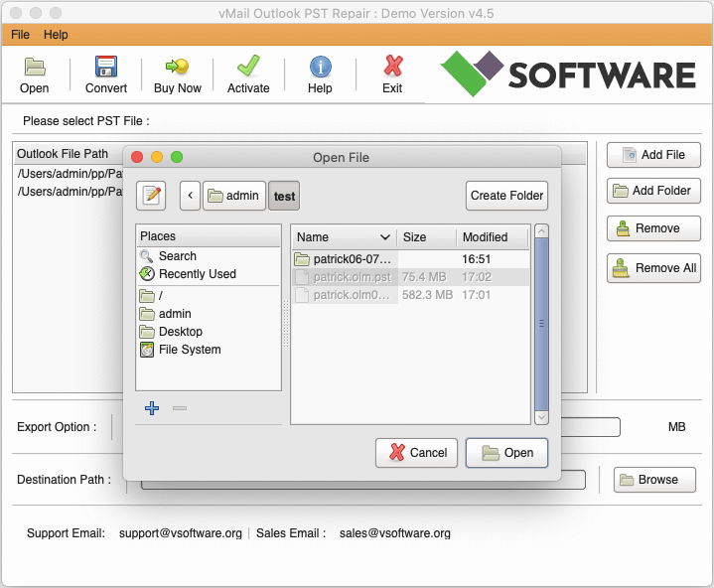Click the plus add-bookmark icon
Screen dimensions: 714x588
tap(152, 408)
